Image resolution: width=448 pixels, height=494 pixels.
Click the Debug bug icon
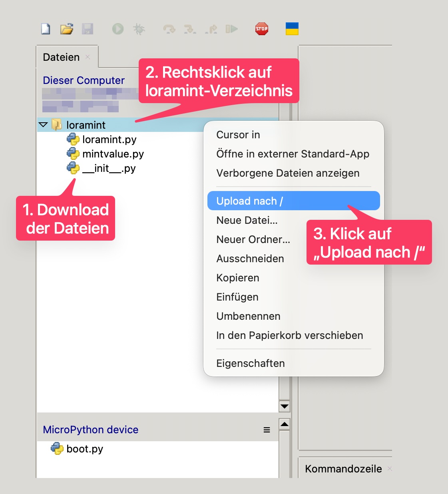tap(139, 29)
